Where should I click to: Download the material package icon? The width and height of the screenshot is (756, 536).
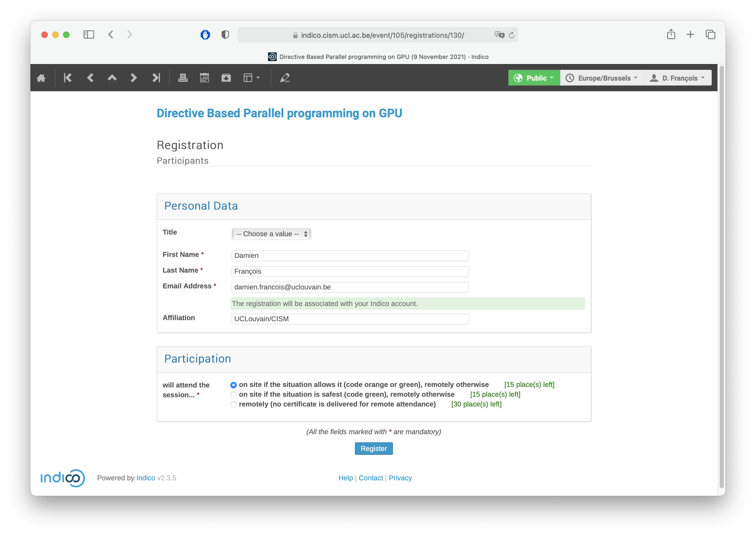[226, 78]
